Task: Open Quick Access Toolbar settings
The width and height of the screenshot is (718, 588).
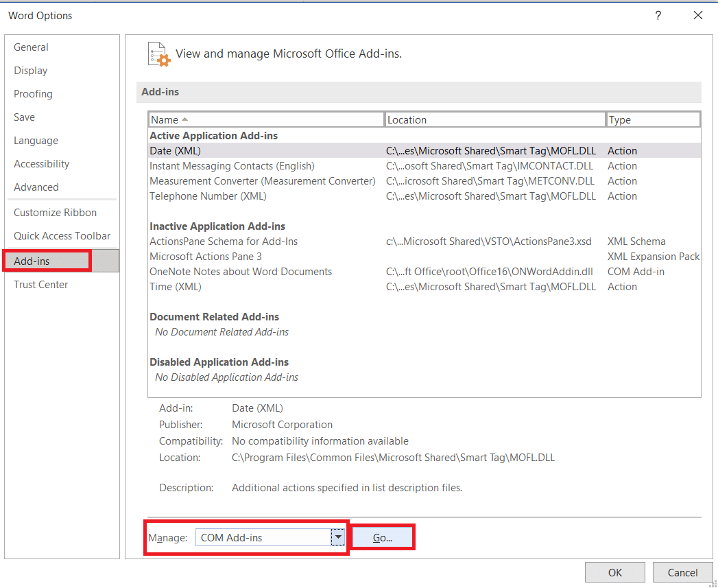Action: coord(62,236)
